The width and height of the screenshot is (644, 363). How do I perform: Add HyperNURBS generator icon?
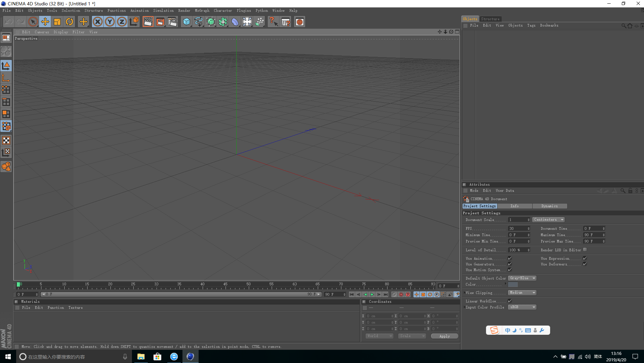211,22
